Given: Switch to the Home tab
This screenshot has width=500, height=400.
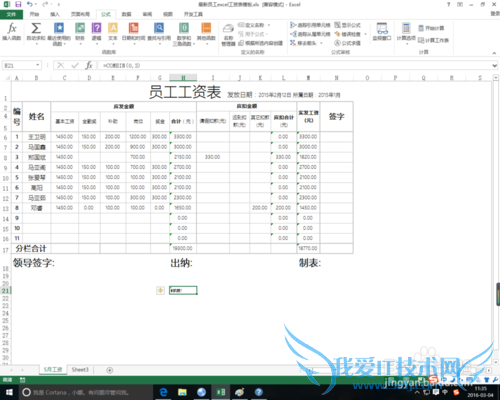Looking at the screenshot, I should [34, 14].
